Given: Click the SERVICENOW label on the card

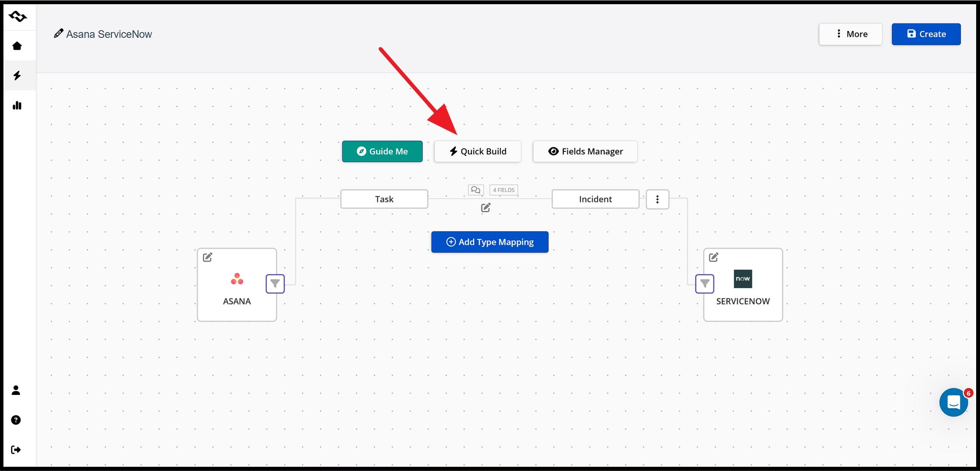Looking at the screenshot, I should [743, 301].
